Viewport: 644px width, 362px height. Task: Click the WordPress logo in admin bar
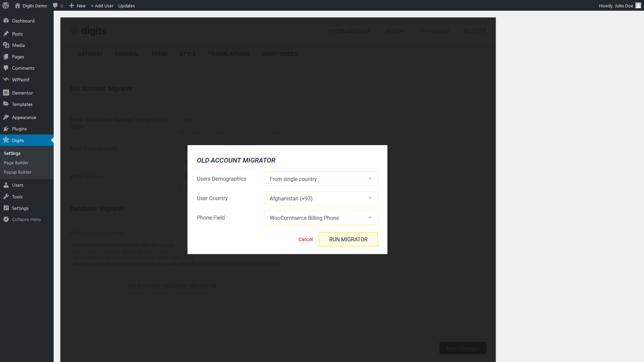[x=6, y=5]
